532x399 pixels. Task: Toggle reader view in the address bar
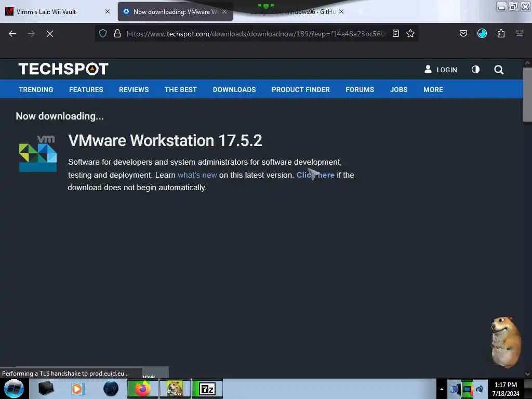click(x=395, y=33)
